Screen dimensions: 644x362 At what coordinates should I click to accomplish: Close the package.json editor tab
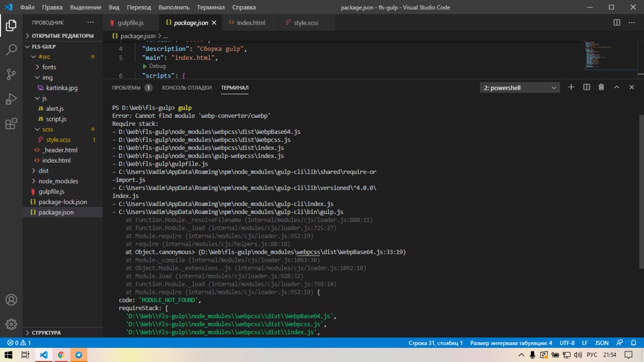(x=214, y=23)
